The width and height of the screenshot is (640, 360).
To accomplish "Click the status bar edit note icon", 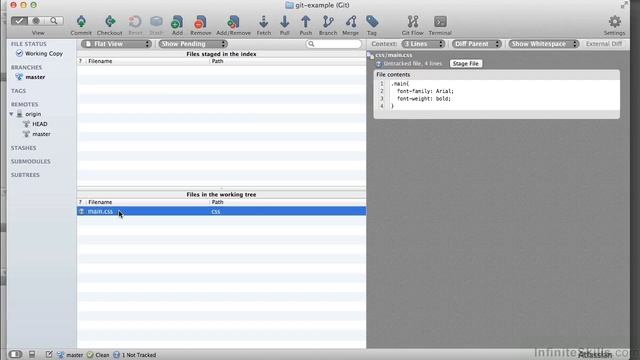I will [49, 354].
